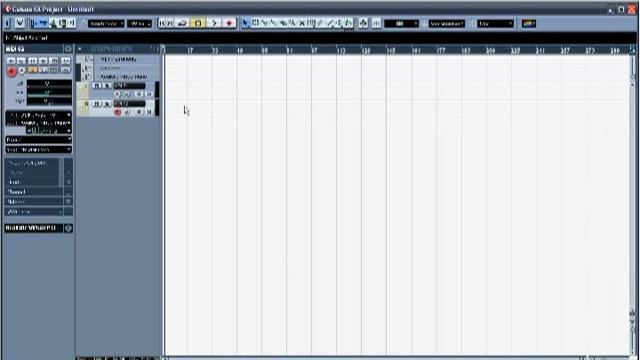
Task: Select the Color tool
Action: tap(349, 23)
